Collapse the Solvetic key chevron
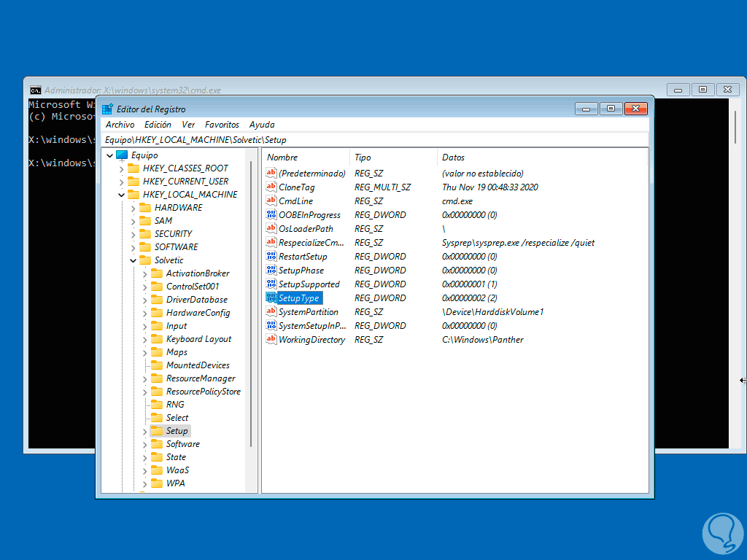The width and height of the screenshot is (747, 560). coord(133,261)
